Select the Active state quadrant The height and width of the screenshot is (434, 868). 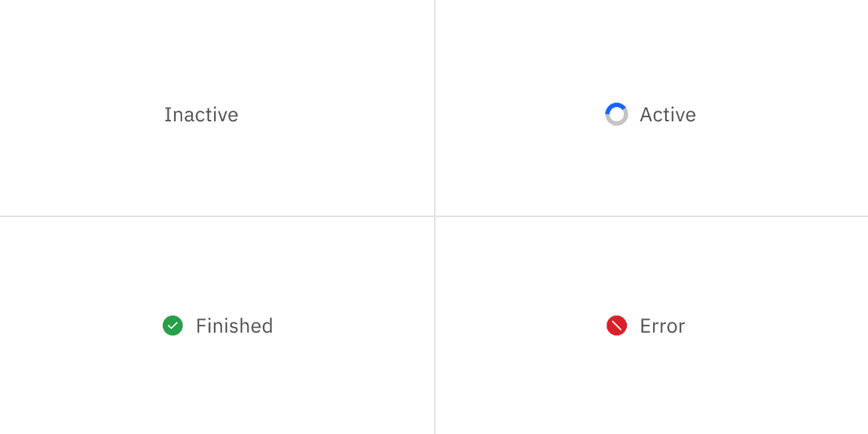click(651, 108)
